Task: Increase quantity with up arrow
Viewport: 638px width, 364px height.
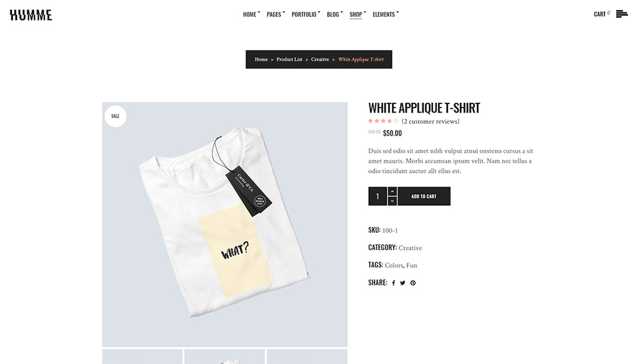Action: (393, 192)
